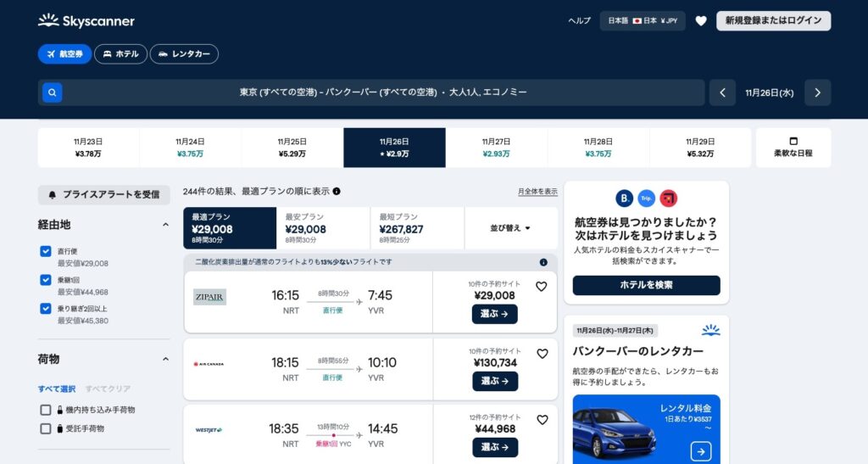This screenshot has width=868, height=464.
Task: Open saved favorites heart icon in header
Action: 701,21
